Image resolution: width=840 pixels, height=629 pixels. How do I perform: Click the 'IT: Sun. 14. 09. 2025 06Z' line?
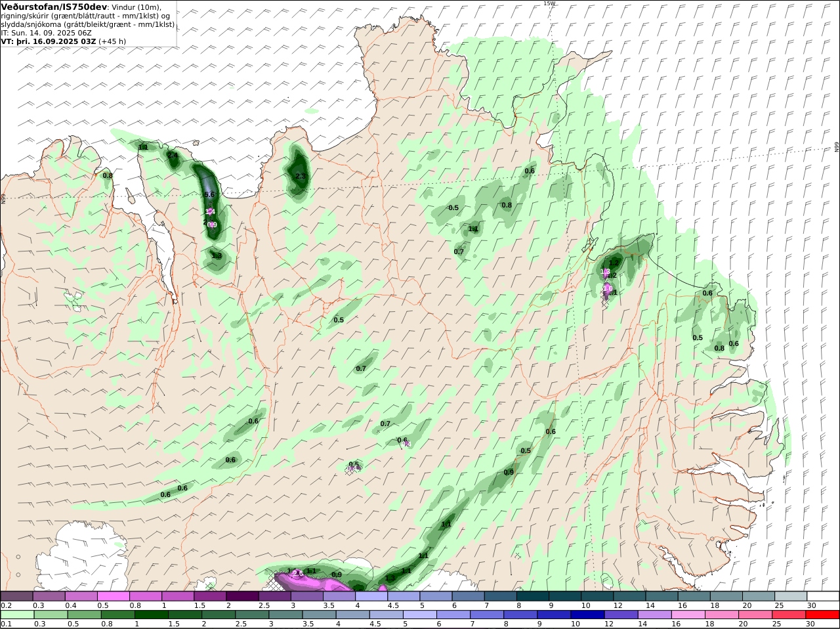coord(47,32)
